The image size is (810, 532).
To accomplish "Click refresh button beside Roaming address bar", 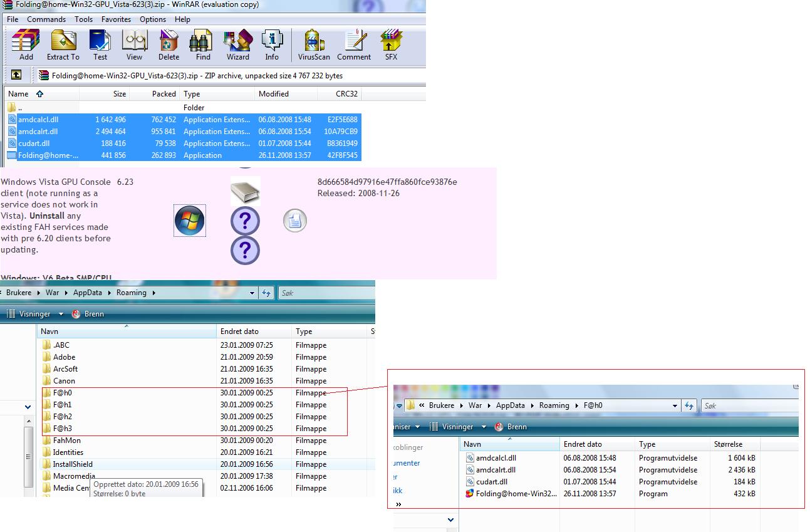I will (x=267, y=293).
